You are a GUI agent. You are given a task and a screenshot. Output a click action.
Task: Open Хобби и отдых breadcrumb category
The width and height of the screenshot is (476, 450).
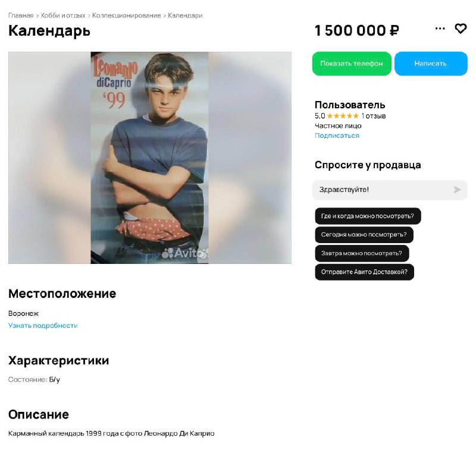click(63, 15)
